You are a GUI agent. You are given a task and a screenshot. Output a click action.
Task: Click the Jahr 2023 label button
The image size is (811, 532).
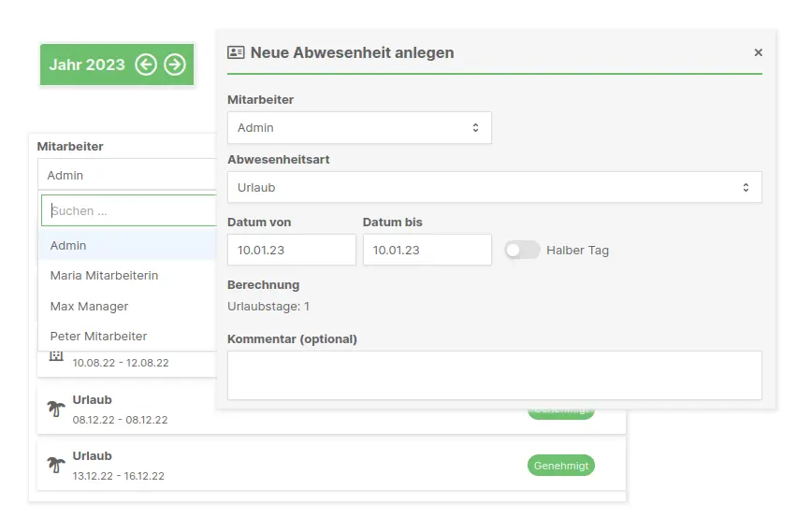click(87, 65)
